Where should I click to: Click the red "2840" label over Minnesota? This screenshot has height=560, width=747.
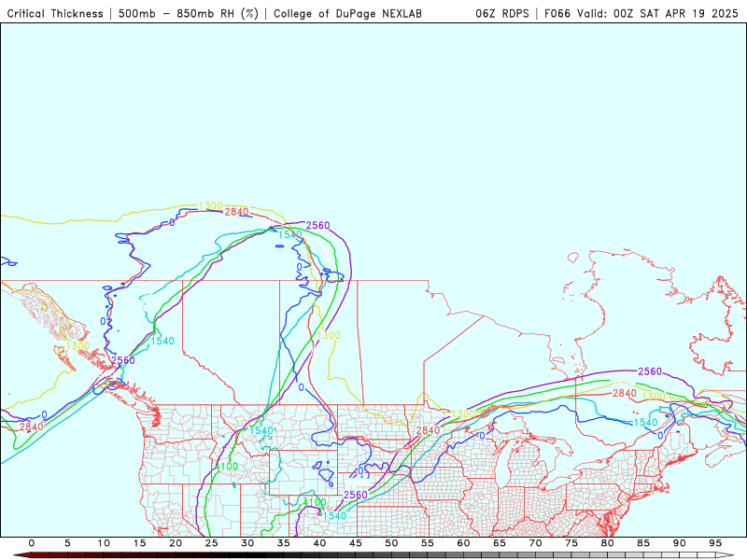(428, 430)
